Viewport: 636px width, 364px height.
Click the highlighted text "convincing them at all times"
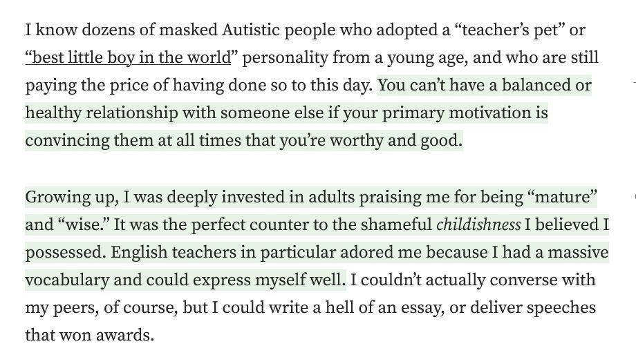tap(133, 140)
